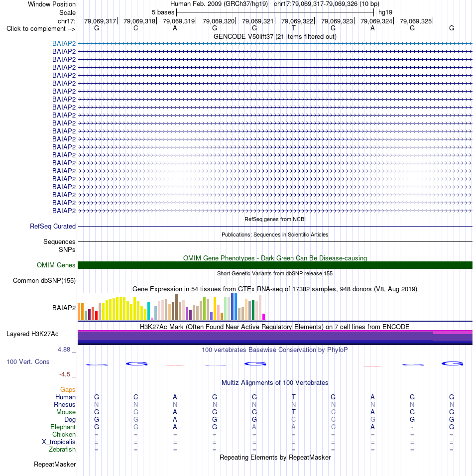Click 'Short Genetic Variants from dbSNP release 155' title

coord(275,273)
